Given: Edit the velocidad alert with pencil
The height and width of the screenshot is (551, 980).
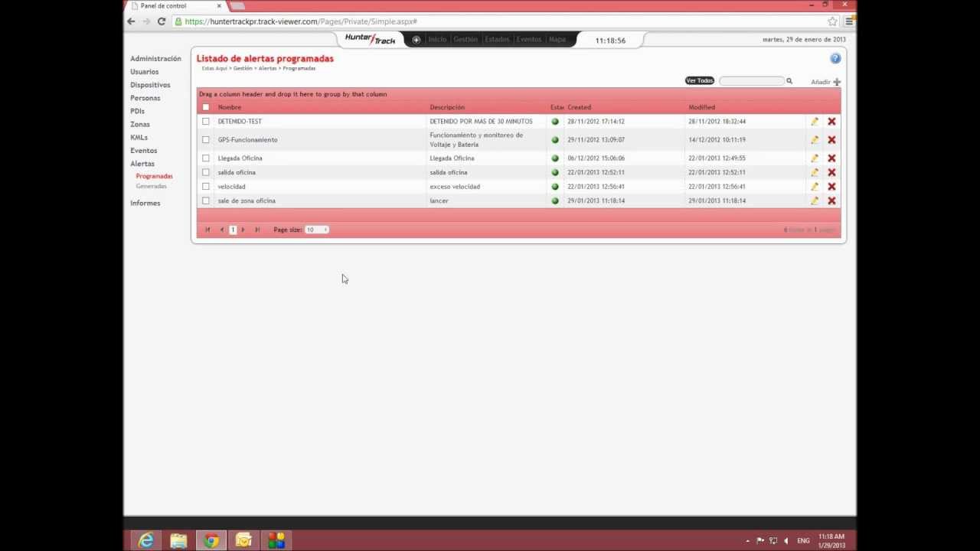Looking at the screenshot, I should click(x=815, y=187).
